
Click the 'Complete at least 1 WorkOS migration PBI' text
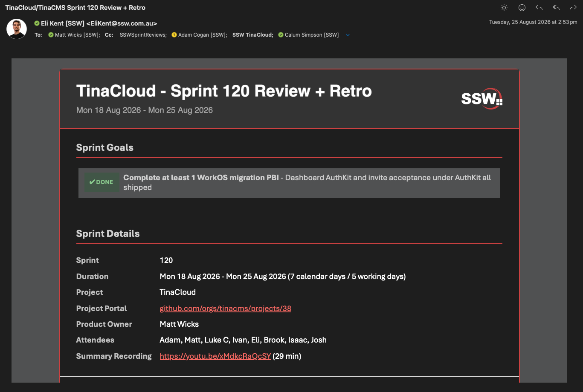(x=201, y=178)
